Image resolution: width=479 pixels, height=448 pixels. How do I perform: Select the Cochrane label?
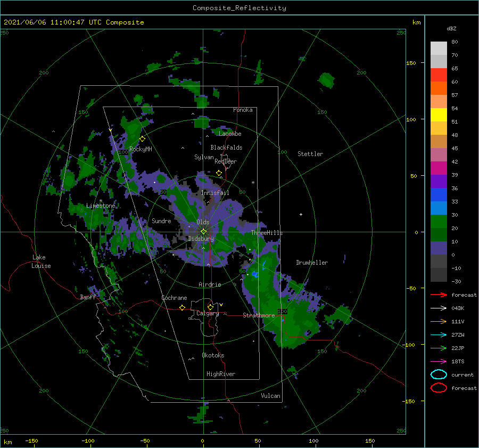pos(174,298)
